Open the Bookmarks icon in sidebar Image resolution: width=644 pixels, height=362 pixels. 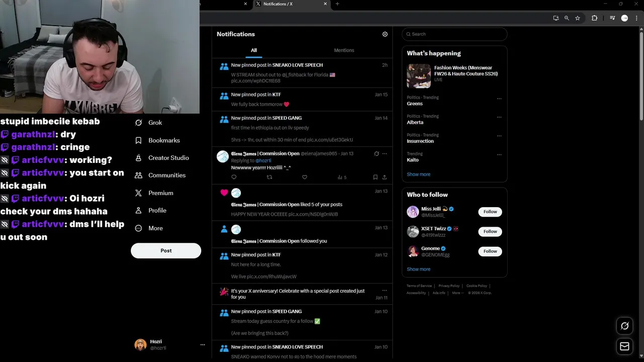pyautogui.click(x=139, y=140)
